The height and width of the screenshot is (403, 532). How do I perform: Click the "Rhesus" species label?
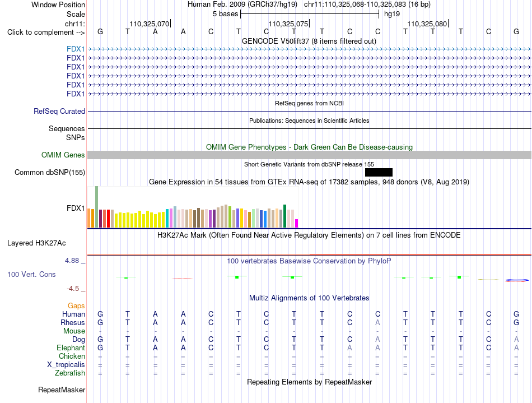[73, 322]
